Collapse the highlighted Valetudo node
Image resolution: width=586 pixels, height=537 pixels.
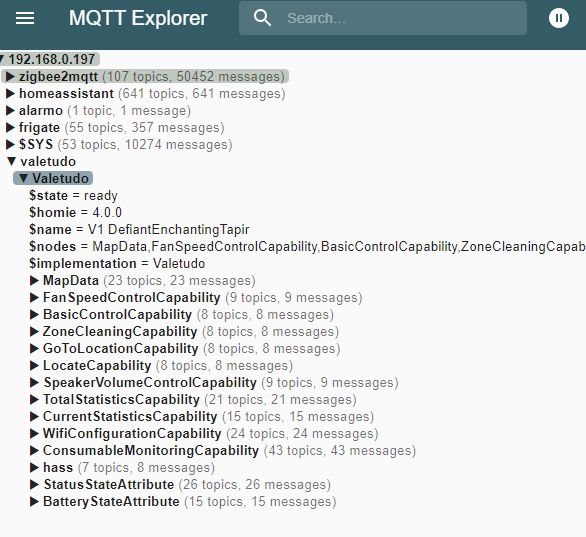[24, 178]
